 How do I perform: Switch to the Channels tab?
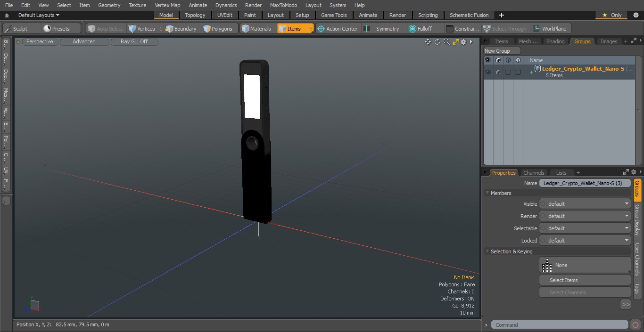click(x=534, y=173)
